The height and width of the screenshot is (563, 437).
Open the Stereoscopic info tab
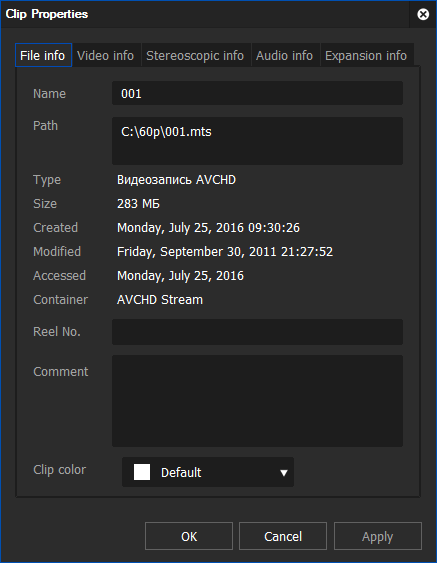tap(195, 56)
